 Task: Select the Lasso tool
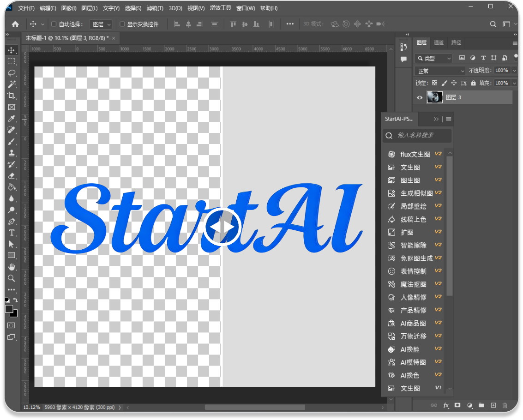pos(12,73)
